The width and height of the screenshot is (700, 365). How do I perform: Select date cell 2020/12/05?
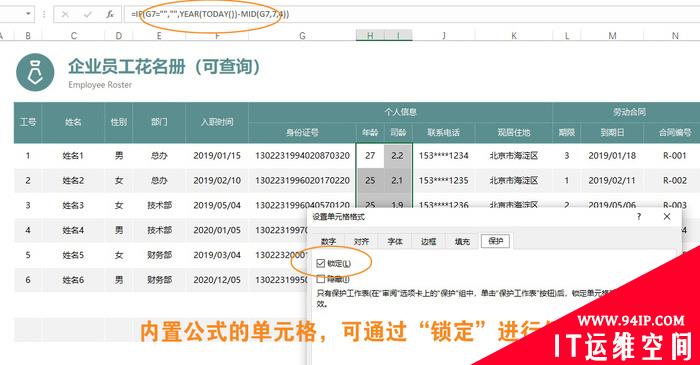tap(217, 280)
